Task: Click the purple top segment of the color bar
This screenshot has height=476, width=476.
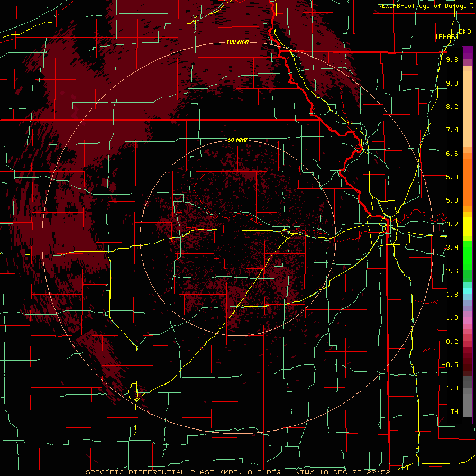Action: click(x=467, y=53)
